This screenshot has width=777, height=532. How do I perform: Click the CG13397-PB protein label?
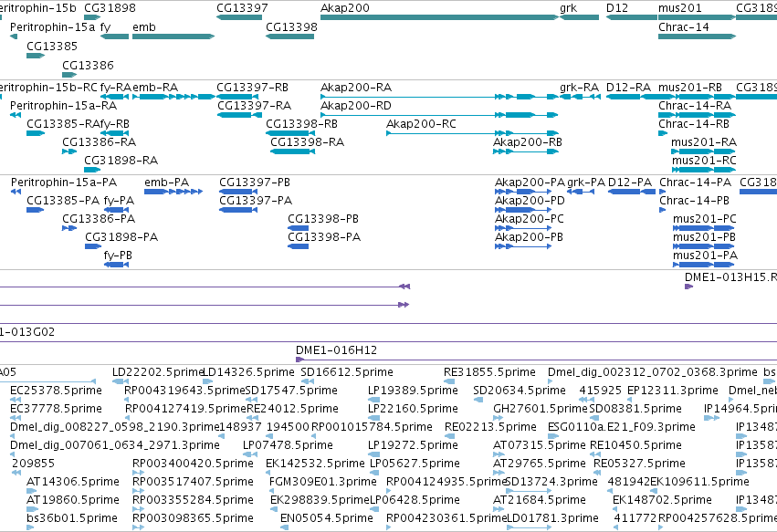[x=255, y=183]
